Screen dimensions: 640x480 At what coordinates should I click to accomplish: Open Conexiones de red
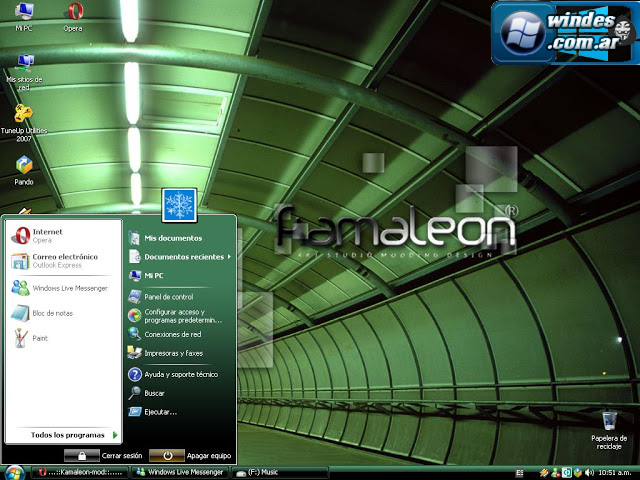tap(180, 334)
